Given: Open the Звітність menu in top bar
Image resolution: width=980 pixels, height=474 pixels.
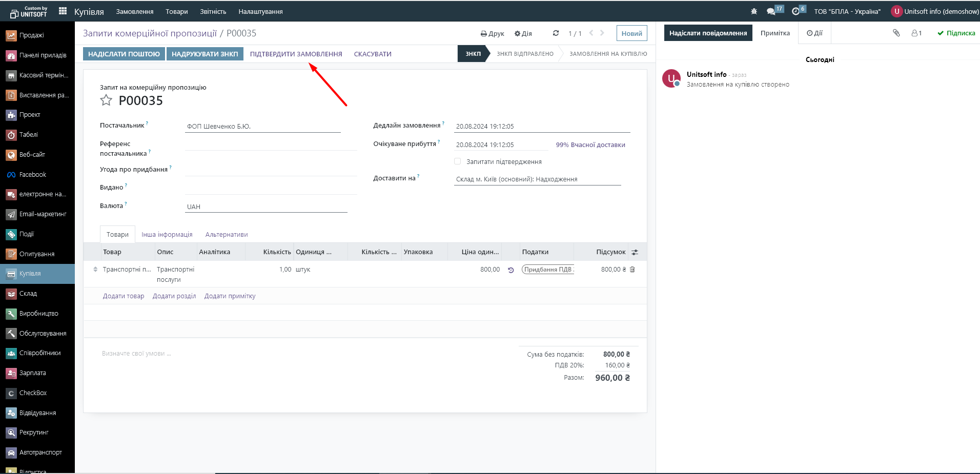Looking at the screenshot, I should 213,11.
